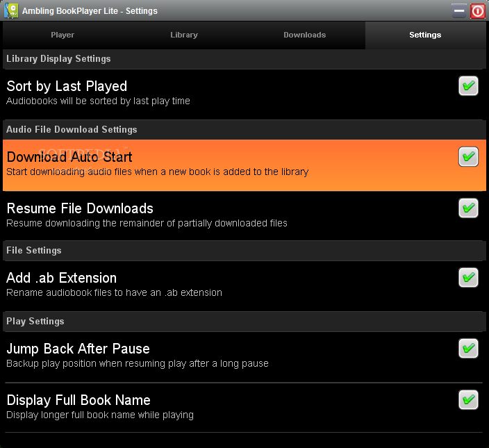Click the Add .ab Extension title

pyautogui.click(x=61, y=278)
